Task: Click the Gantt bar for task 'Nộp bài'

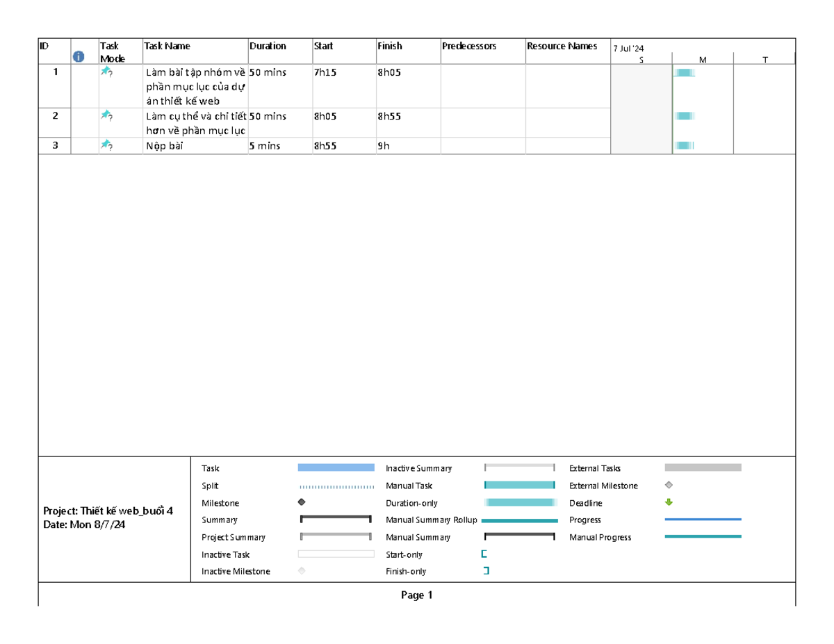Action: click(x=683, y=146)
